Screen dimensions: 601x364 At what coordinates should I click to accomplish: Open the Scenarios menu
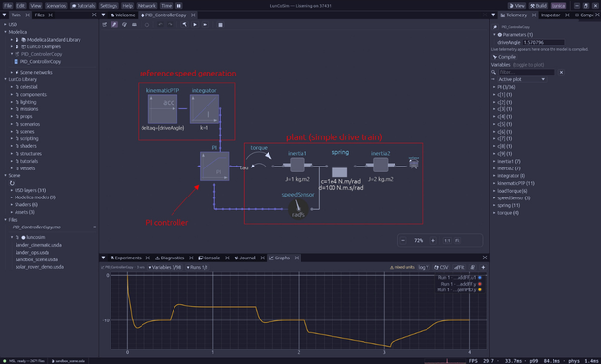click(55, 6)
